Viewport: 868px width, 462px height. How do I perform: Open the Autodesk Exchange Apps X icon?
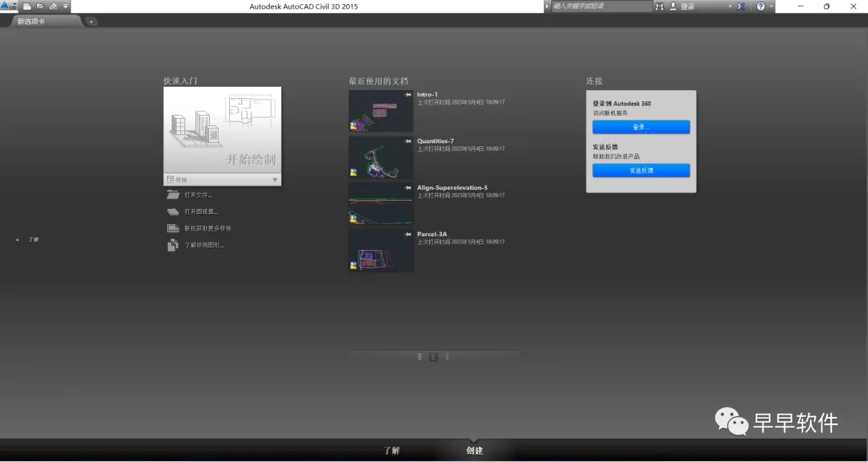(741, 6)
